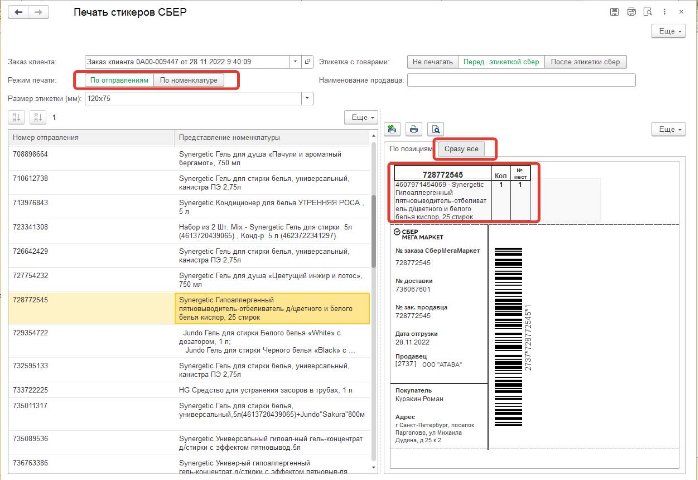Choose 'Не печатать' for the goods label

pyautogui.click(x=430, y=61)
